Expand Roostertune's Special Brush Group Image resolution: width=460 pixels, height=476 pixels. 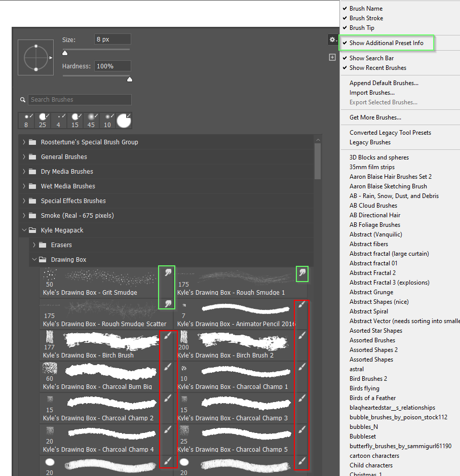(24, 142)
